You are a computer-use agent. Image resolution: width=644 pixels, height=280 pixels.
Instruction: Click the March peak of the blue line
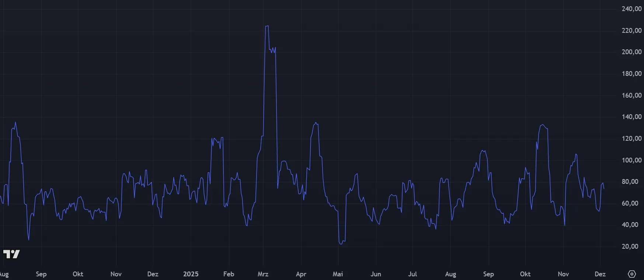[267, 26]
